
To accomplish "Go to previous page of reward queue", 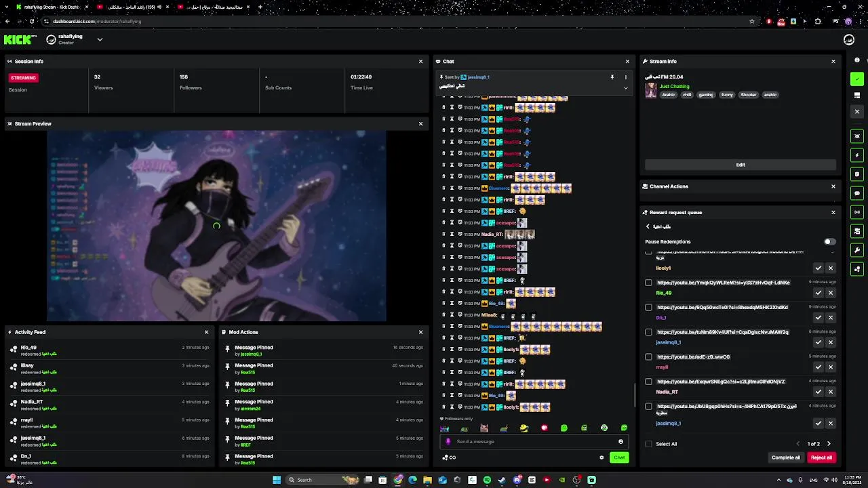I will tap(798, 444).
